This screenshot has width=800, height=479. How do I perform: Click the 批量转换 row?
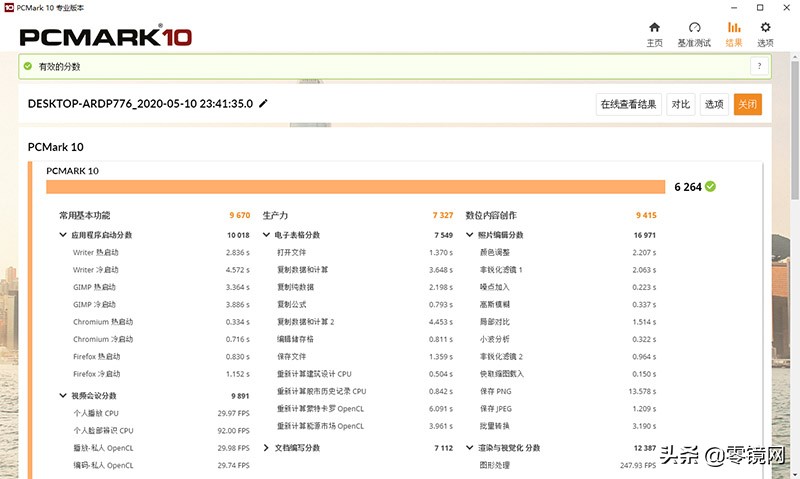click(568, 426)
